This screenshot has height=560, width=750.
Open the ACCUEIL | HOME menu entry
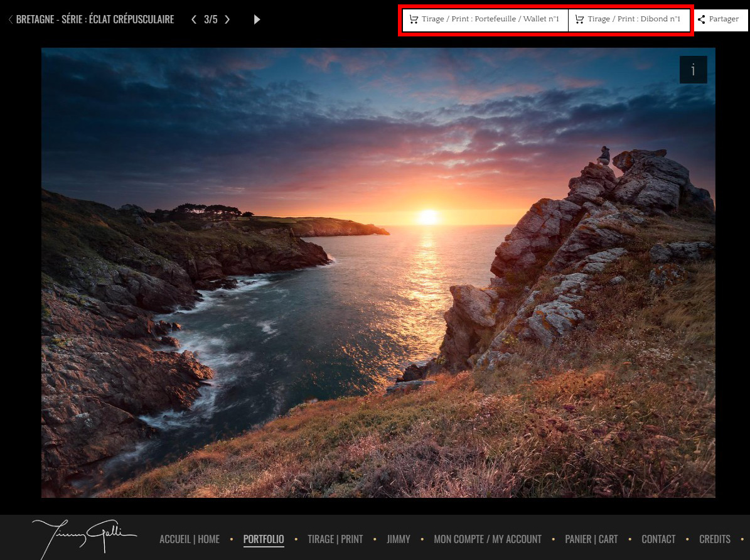[190, 539]
